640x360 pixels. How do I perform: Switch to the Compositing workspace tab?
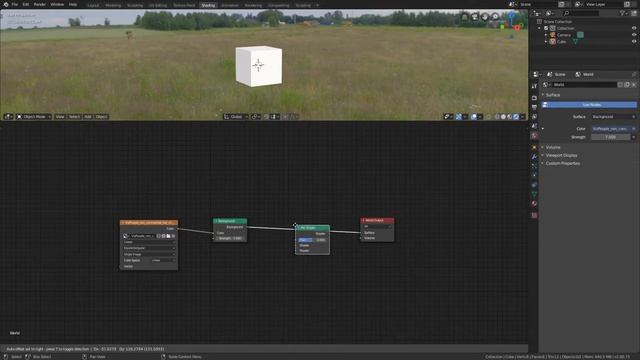278,5
